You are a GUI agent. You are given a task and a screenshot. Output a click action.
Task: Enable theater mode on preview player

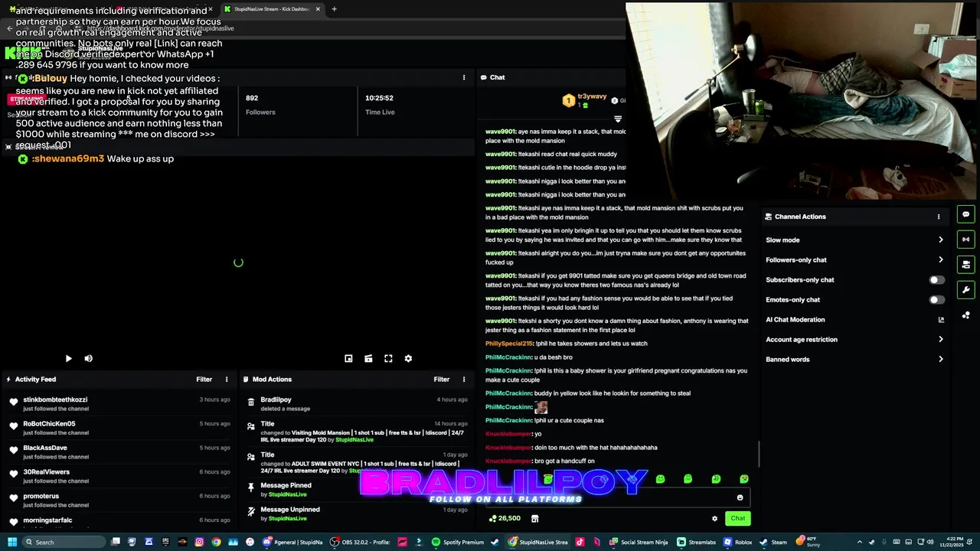[x=368, y=358]
